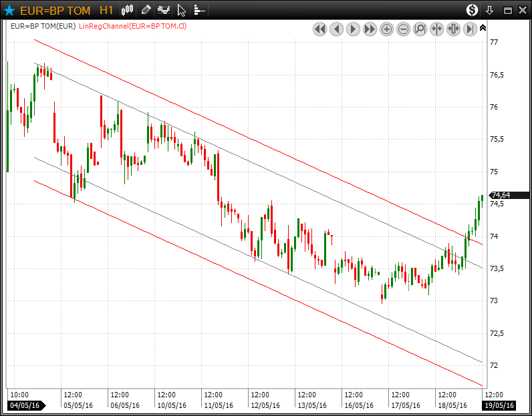This screenshot has width=532, height=416.
Task: Click the dollar sign trade icon
Action: (x=473, y=10)
